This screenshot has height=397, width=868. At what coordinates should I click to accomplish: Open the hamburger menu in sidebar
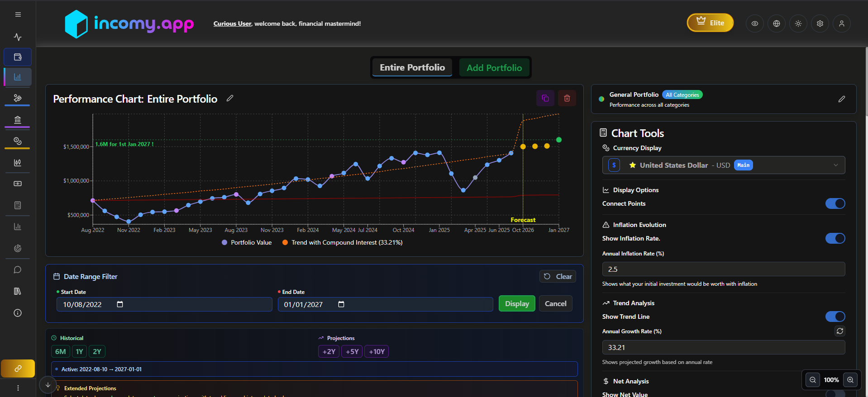[x=18, y=14]
